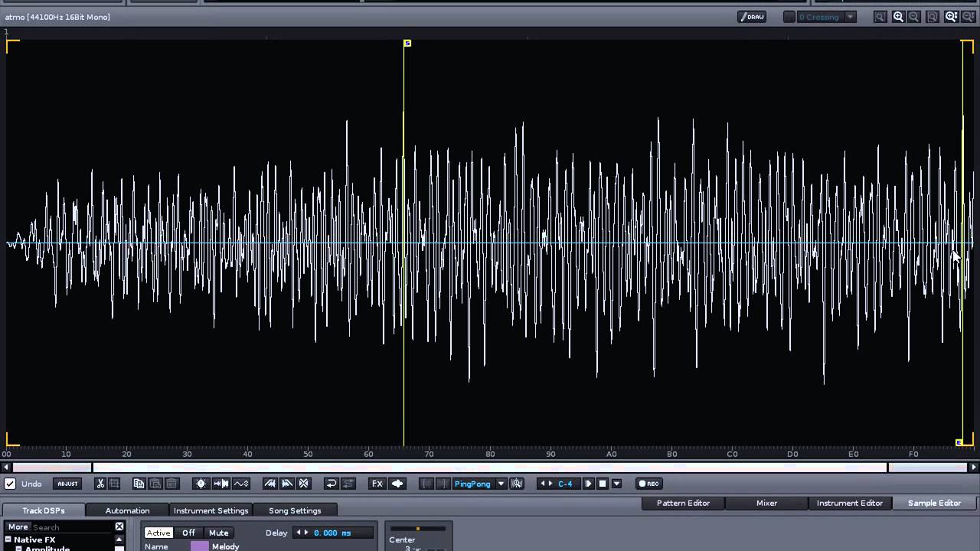
Task: Click the maximize volume icon
Action: 201,484
